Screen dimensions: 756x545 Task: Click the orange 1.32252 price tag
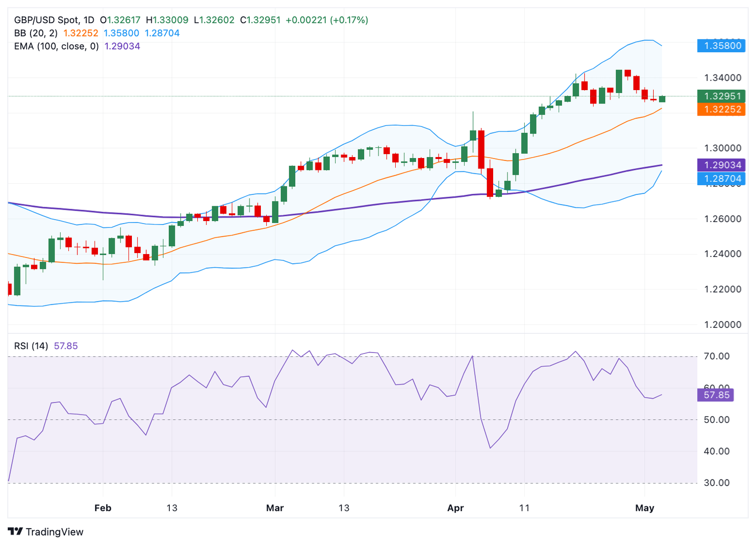[722, 109]
